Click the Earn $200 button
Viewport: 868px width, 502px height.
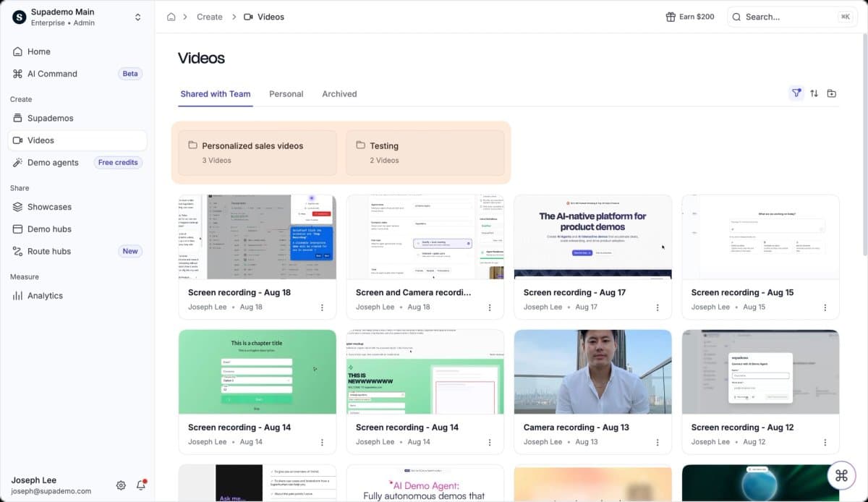[690, 17]
